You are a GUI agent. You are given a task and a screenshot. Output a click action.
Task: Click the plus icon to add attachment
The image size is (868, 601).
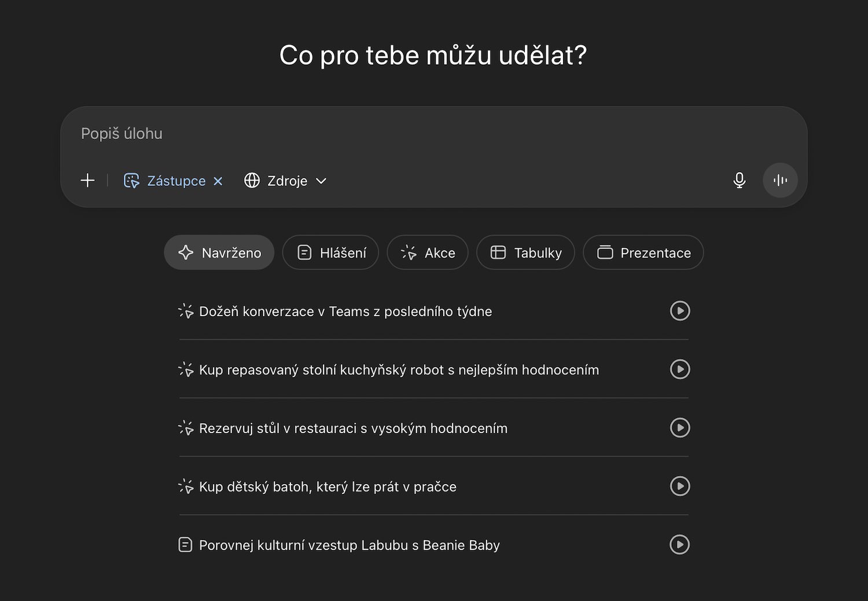tap(87, 181)
